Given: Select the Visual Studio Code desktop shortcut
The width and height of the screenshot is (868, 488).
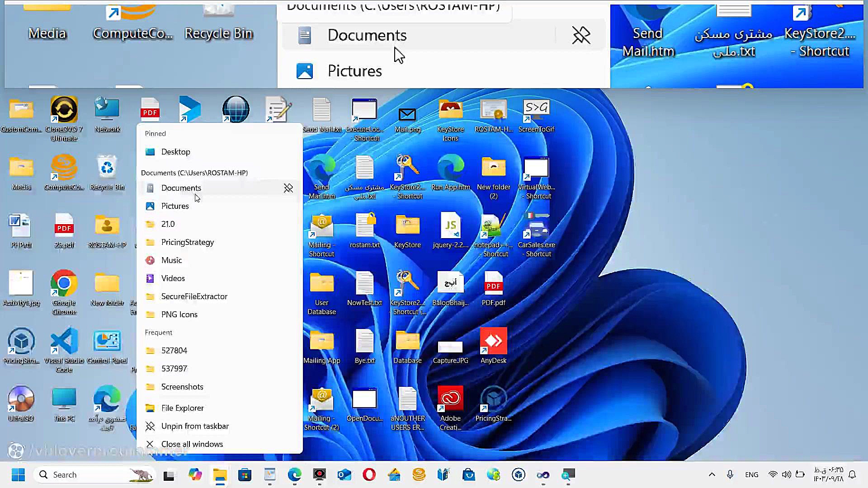Looking at the screenshot, I should pyautogui.click(x=64, y=350).
